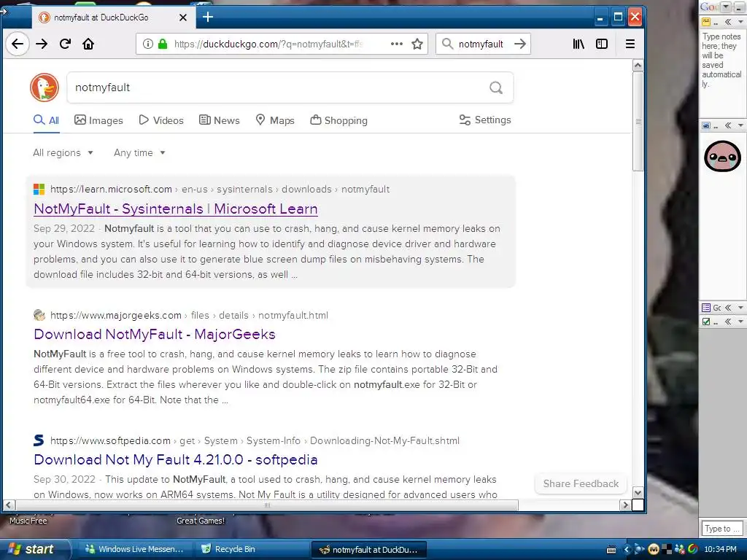The image size is (747, 560).
Task: Select the All results tab
Action: pos(46,120)
